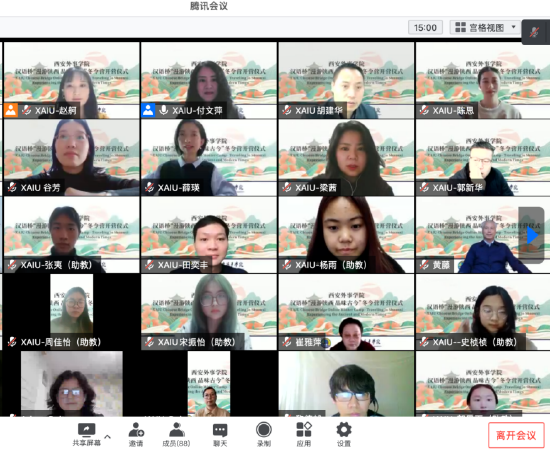This screenshot has width=550, height=451.
Task: Start recording with 录制 icon
Action: click(264, 435)
